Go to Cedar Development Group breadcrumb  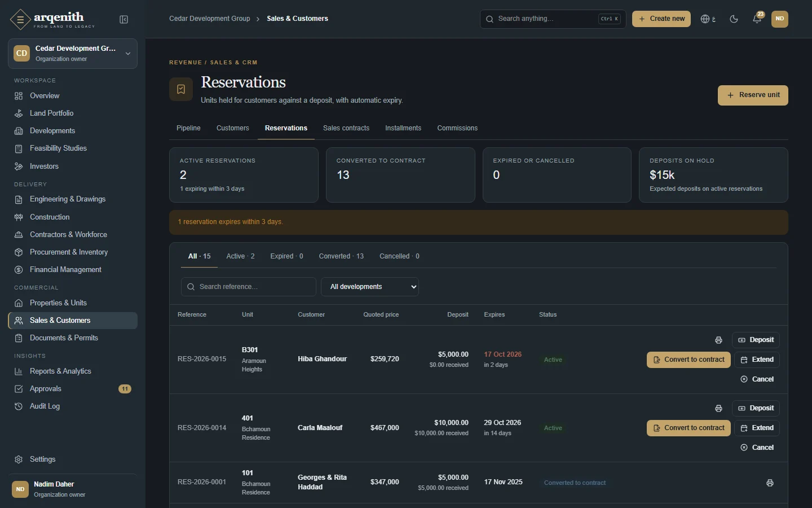[210, 19]
